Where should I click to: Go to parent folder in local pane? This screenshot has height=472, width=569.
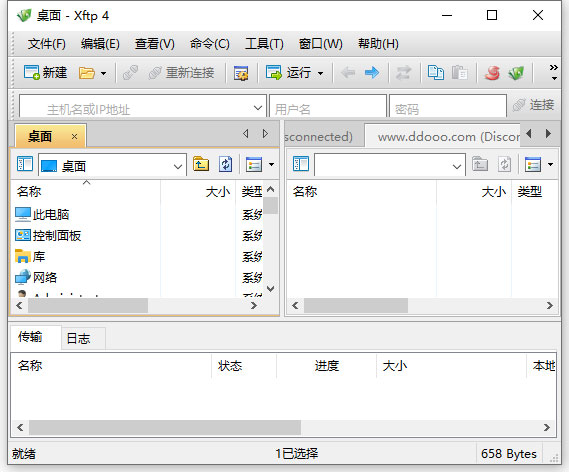201,164
